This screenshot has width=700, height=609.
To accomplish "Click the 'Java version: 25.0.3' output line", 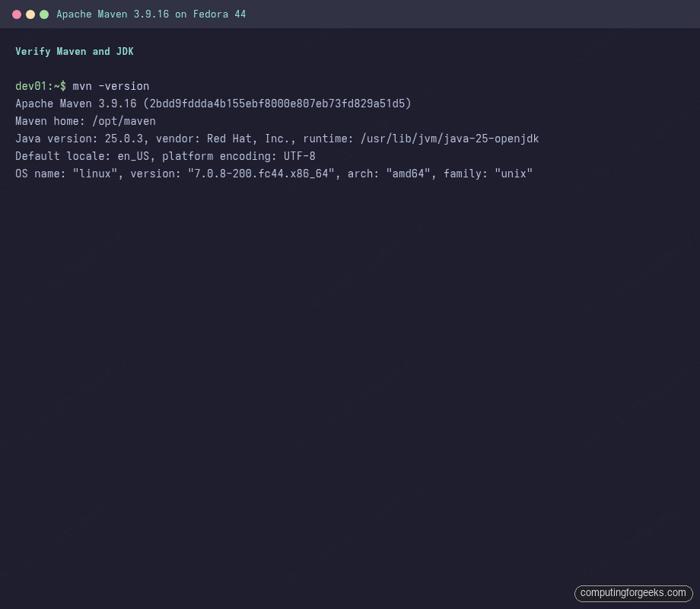I will [277, 139].
